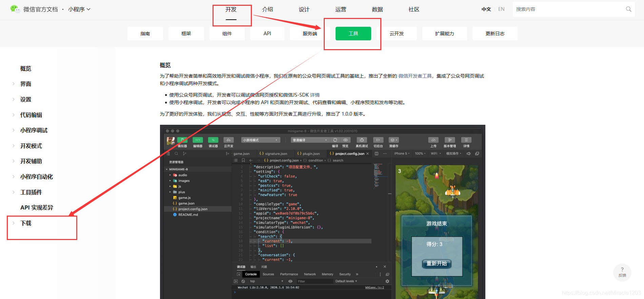The image size is (644, 299).
Task: Expand the 下载 sidebar section
Action: coord(26,223)
